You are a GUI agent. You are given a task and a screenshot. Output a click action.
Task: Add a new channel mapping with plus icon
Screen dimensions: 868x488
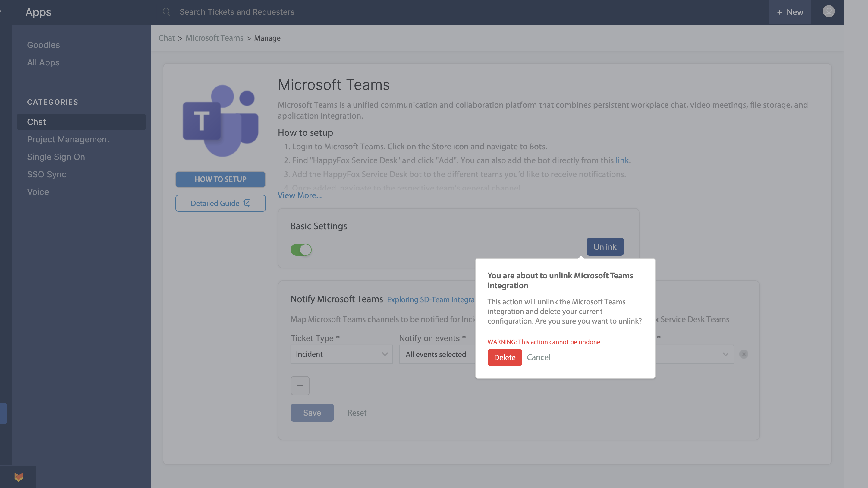[x=300, y=385]
